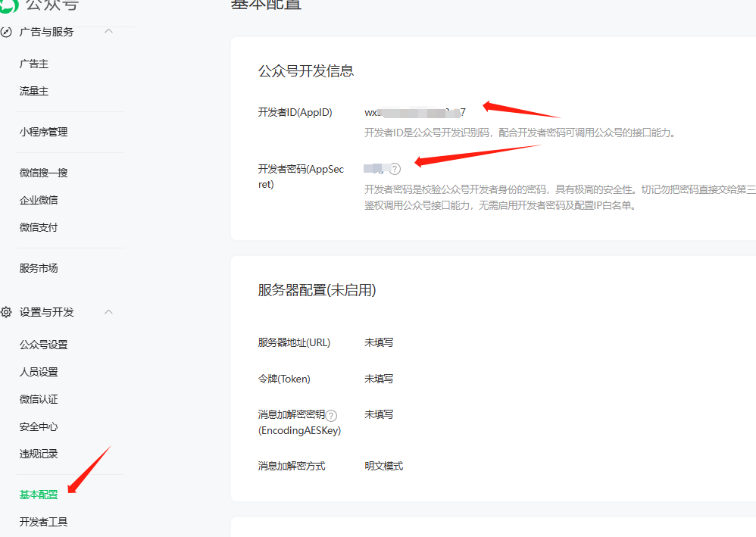Open 广告主 in sidebar
Viewport: 756px width, 537px height.
click(34, 64)
